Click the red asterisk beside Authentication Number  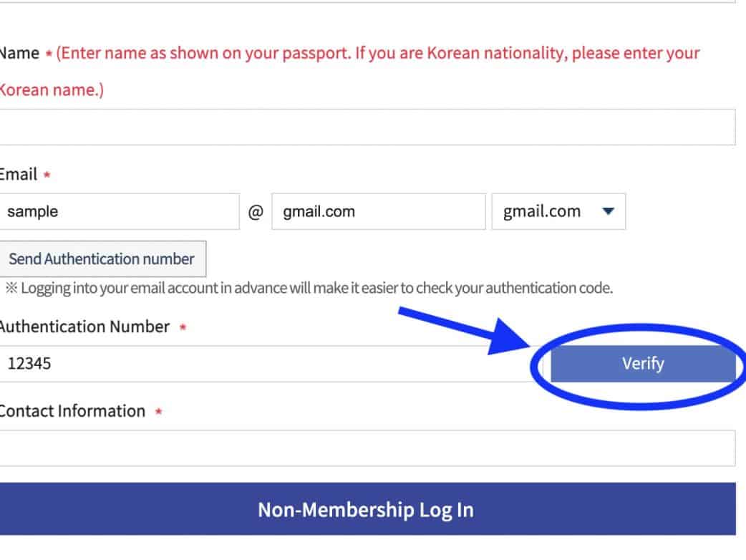183,328
